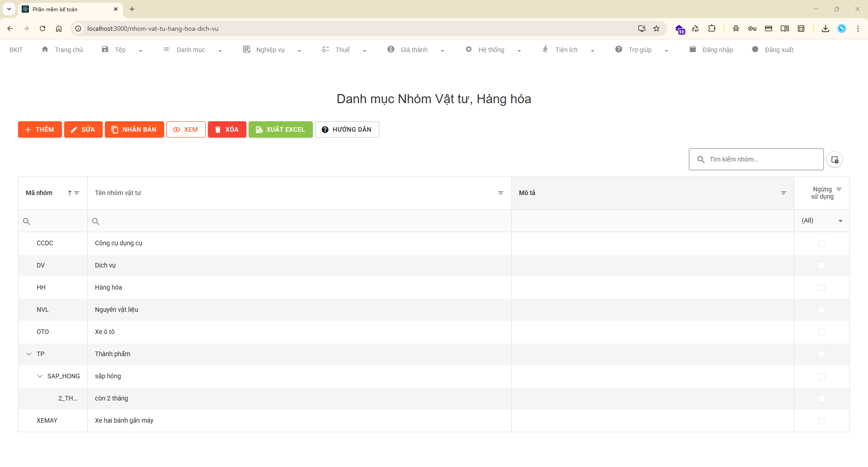This screenshot has width=868, height=467.
Task: Click the browser reload icon
Action: 42,29
